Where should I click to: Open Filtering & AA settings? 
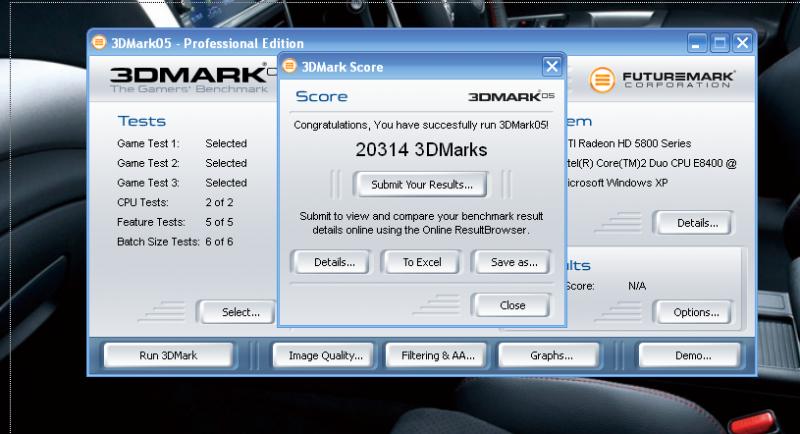437,355
